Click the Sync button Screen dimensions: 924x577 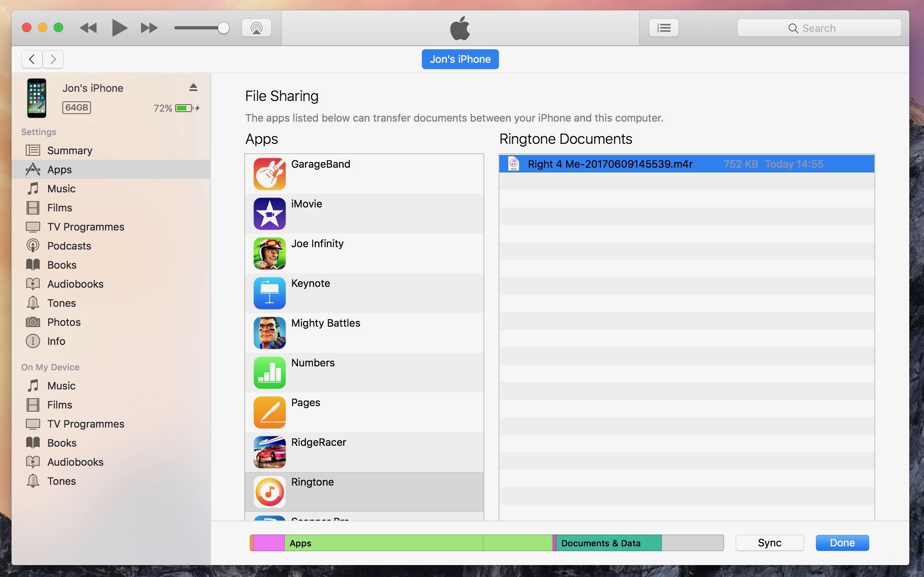(769, 543)
